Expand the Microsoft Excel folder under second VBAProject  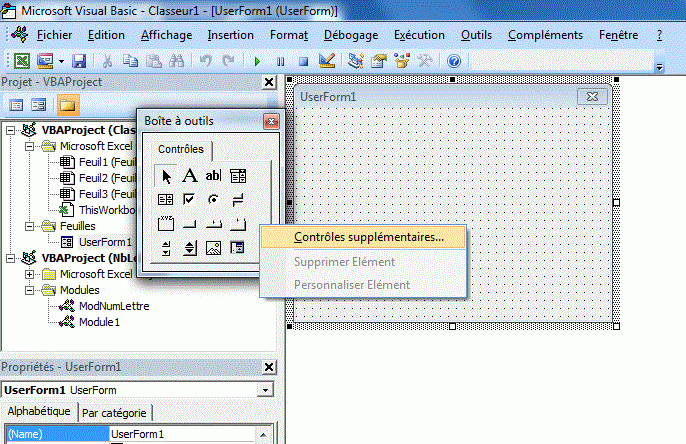click(x=29, y=275)
